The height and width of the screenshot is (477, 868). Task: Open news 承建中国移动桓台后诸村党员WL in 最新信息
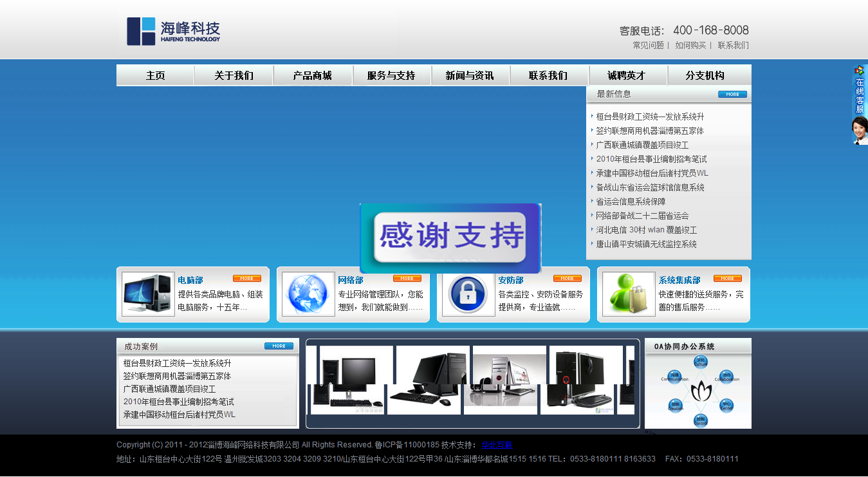pos(652,173)
